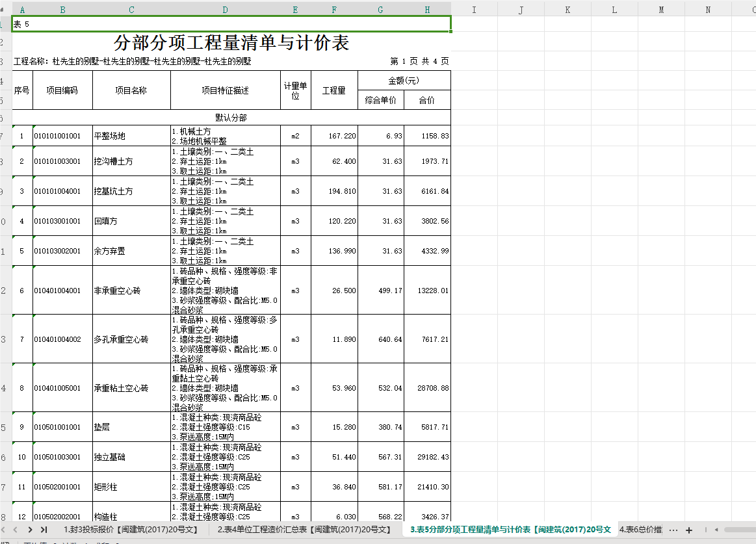Viewport: 756px width, 544px height.
Task: Click the 工程量 header cell
Action: [x=334, y=90]
